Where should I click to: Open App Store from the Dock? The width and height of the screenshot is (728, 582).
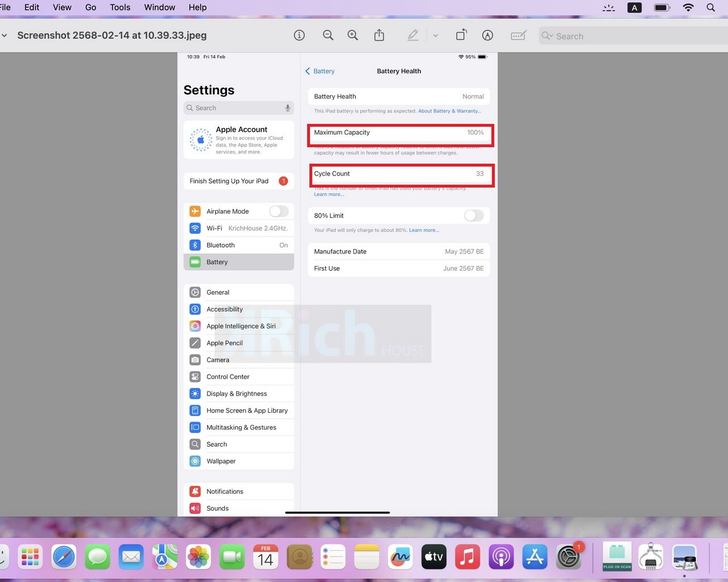[x=535, y=557]
